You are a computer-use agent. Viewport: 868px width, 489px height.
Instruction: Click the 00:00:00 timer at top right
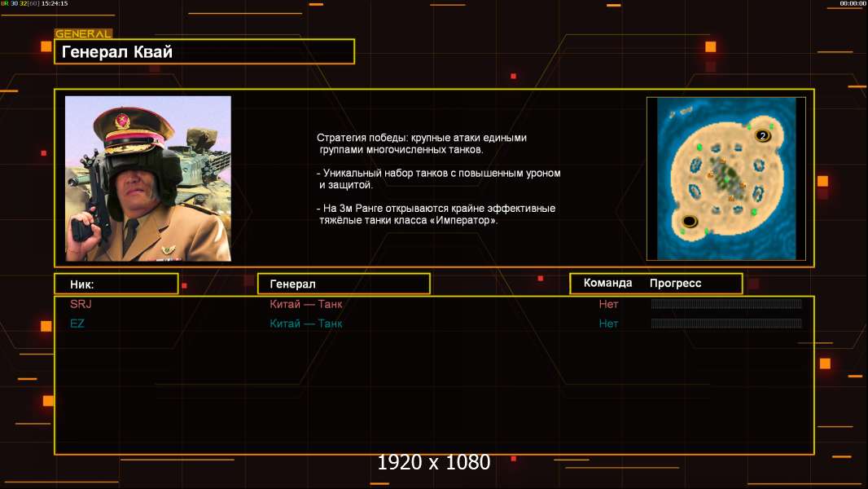[x=853, y=3]
